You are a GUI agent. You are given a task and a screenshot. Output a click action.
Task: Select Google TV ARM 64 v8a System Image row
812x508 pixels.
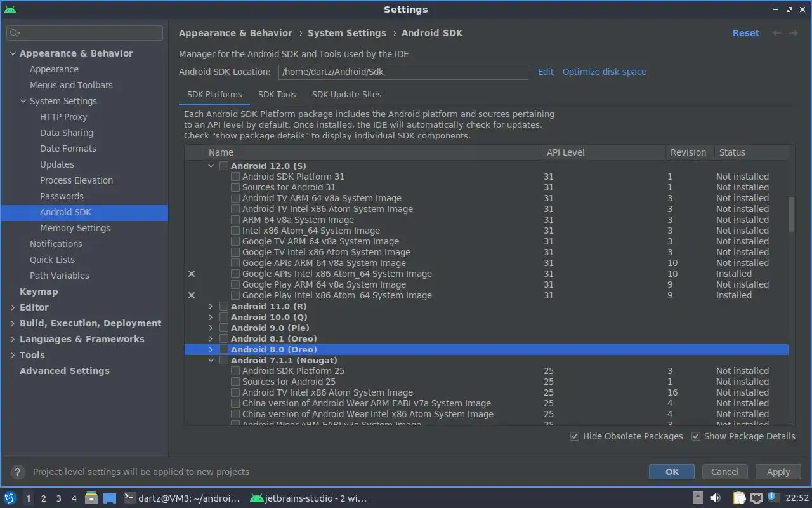coord(486,241)
